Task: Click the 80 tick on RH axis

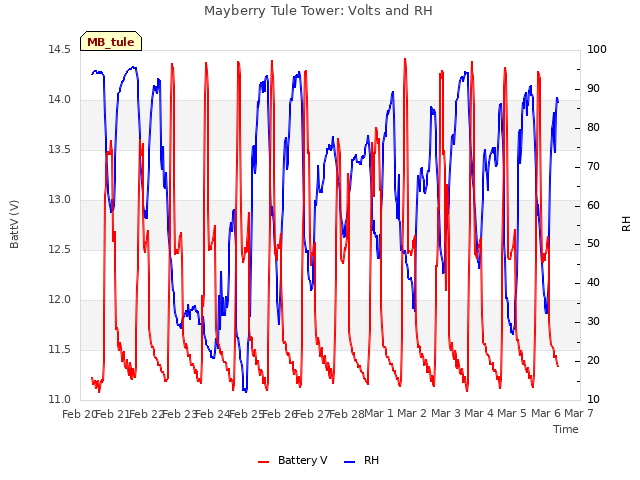Action: (x=593, y=127)
